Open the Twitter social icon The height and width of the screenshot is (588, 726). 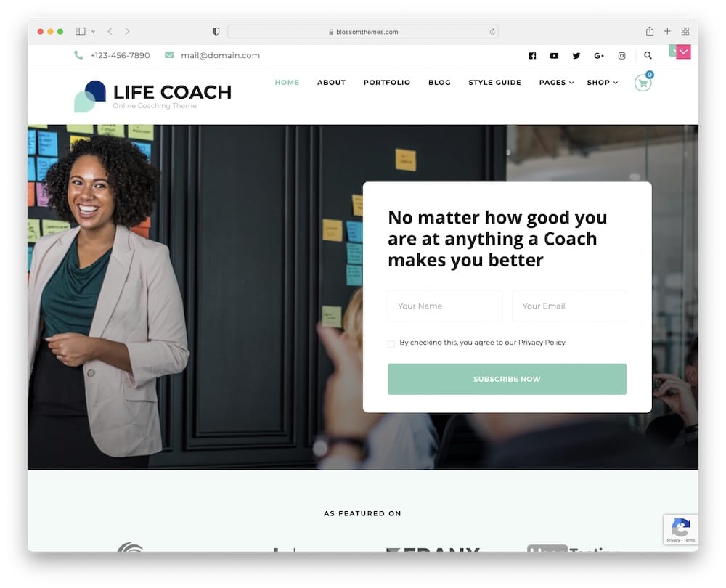tap(576, 56)
